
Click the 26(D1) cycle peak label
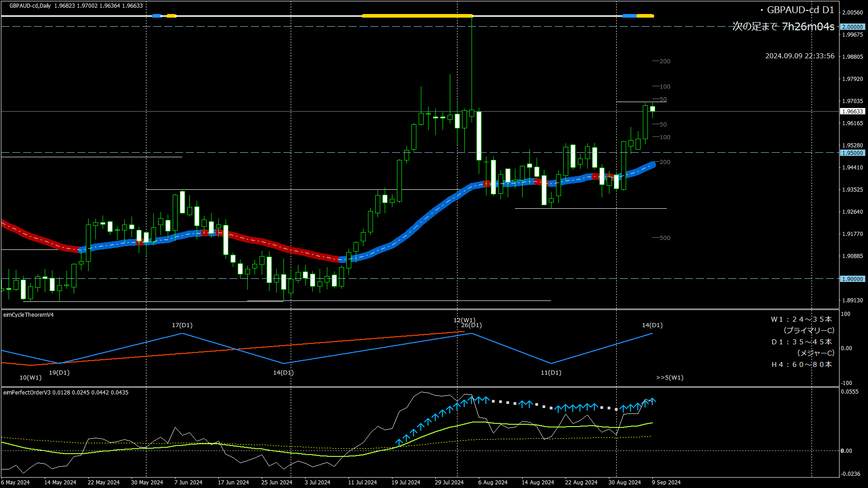[471, 325]
